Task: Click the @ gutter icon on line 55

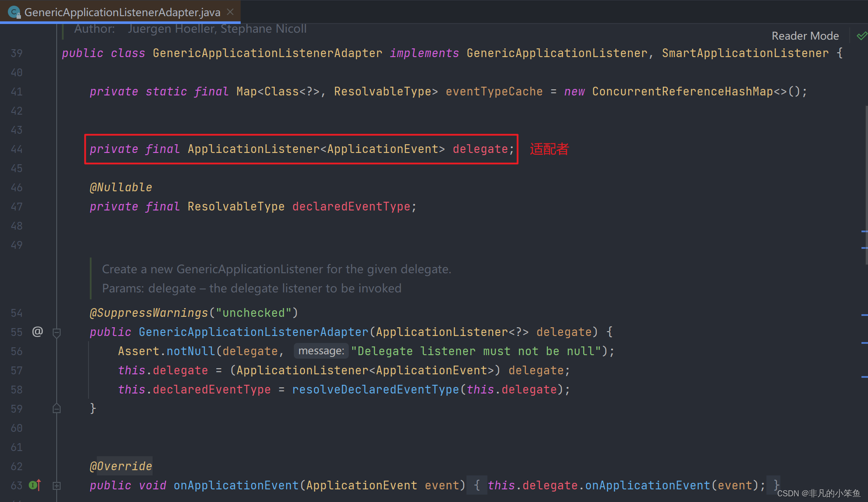Action: (x=37, y=332)
